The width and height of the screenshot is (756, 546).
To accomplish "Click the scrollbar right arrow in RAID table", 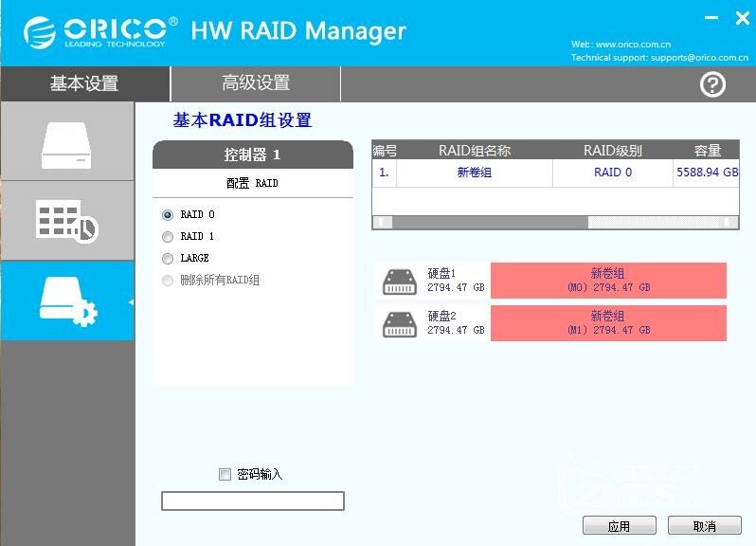I will pos(728,222).
